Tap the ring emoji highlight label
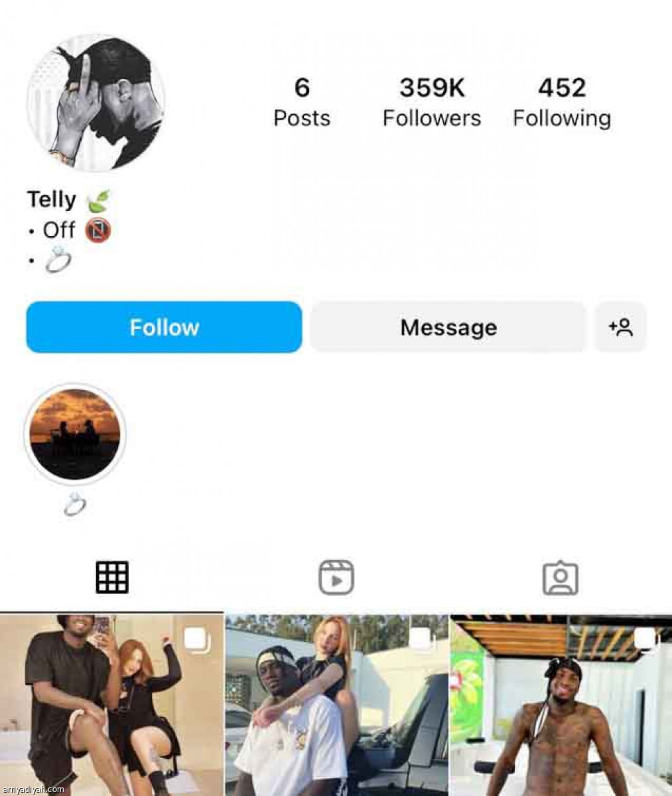The width and height of the screenshot is (672, 796). [x=75, y=505]
